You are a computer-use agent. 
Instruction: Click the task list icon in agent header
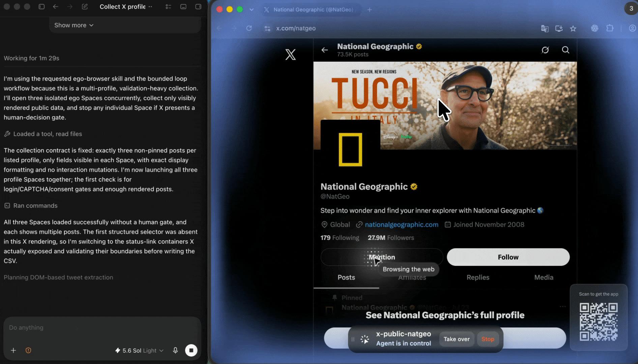[168, 7]
